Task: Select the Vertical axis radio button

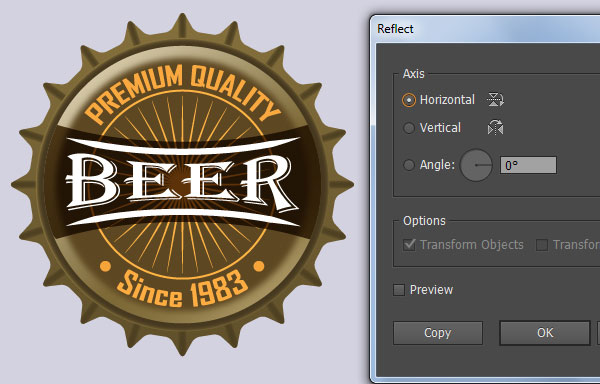Action: point(409,128)
